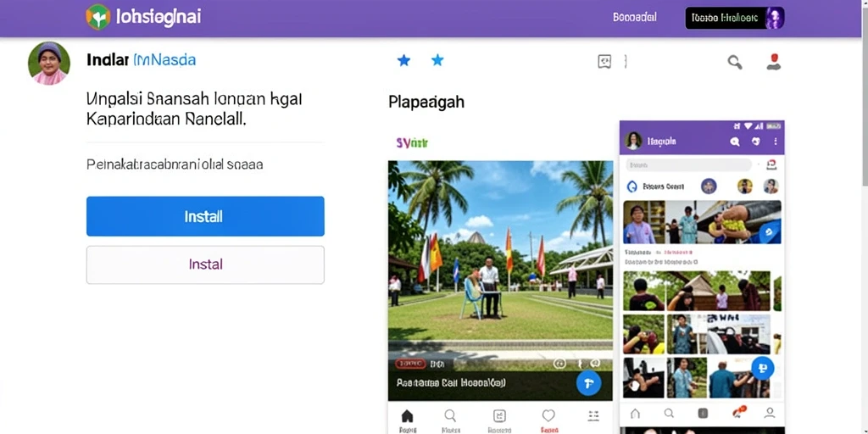Click the white outlined Instal button
868x434 pixels.
205,264
